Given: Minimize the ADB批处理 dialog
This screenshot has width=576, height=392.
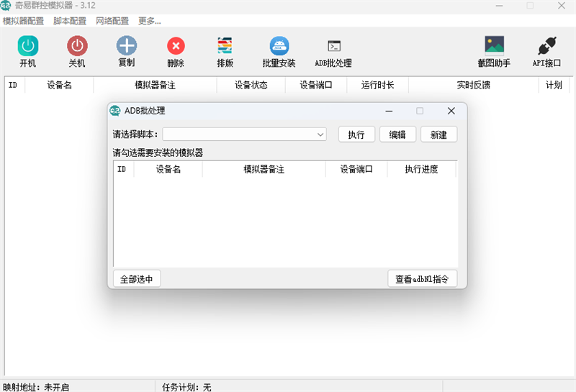Looking at the screenshot, I should 389,111.
